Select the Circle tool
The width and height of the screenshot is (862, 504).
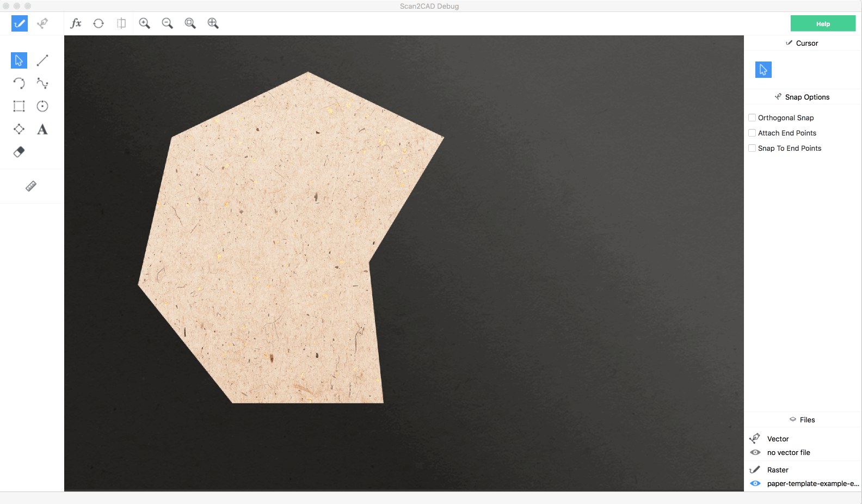pos(42,106)
